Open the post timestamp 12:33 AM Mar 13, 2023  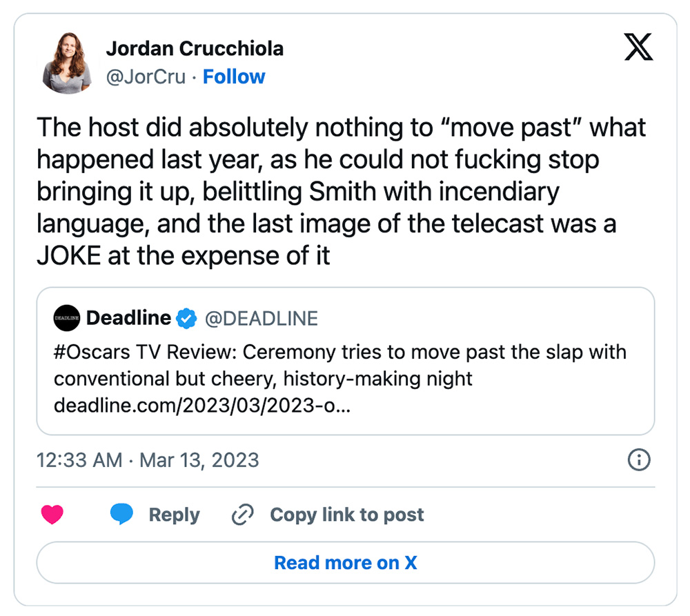coord(148,460)
